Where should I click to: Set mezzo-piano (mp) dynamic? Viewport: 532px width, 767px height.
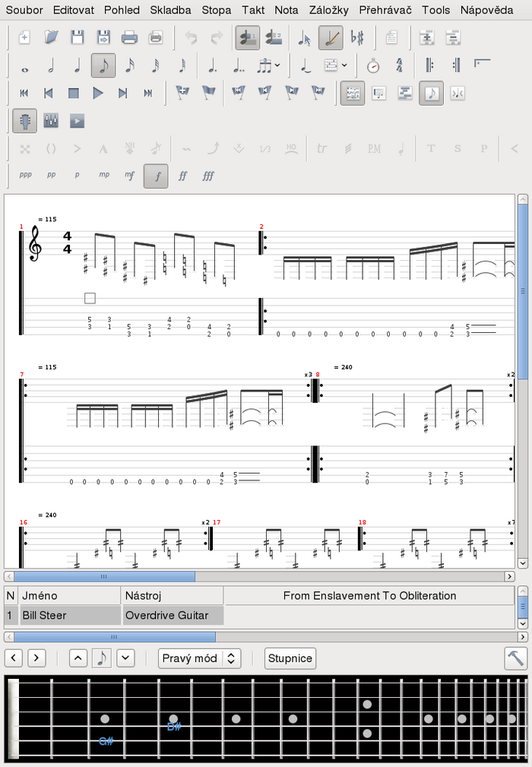click(104, 175)
